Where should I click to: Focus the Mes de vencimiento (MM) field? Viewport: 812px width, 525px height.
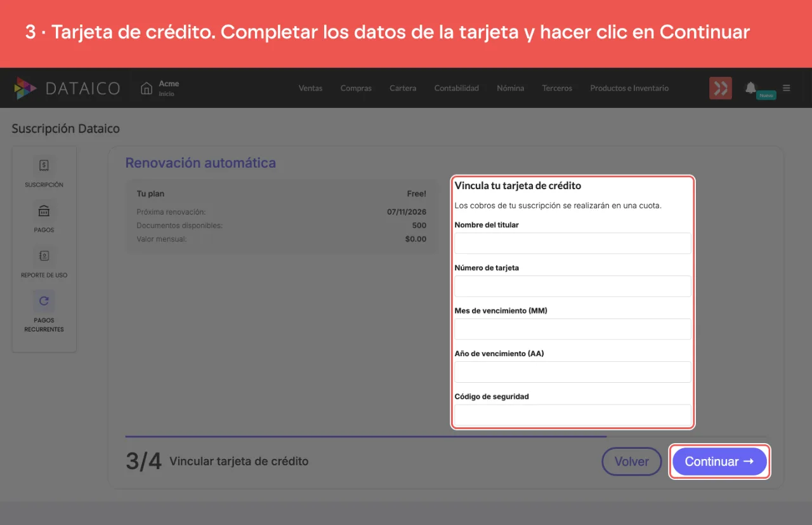point(573,329)
